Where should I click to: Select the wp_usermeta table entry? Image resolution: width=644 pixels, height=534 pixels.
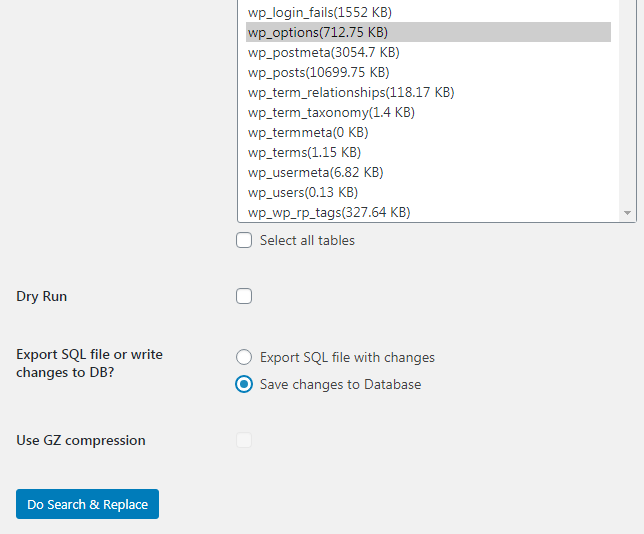(x=428, y=173)
